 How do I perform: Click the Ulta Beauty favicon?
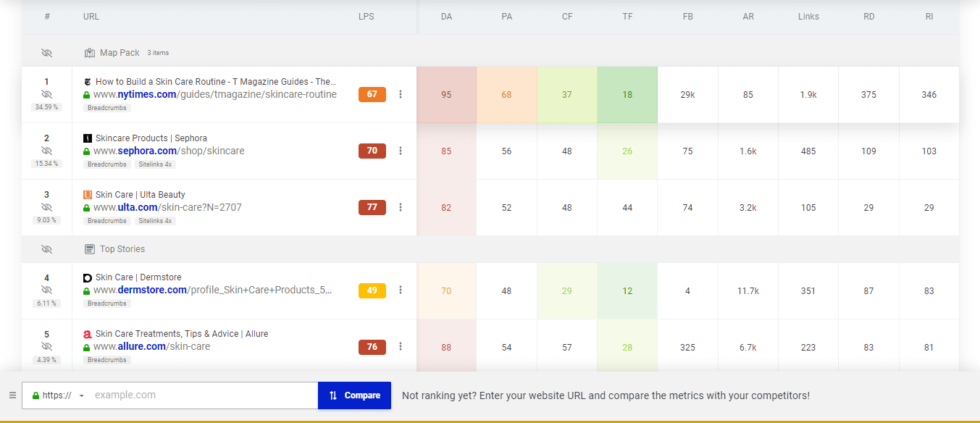click(88, 195)
